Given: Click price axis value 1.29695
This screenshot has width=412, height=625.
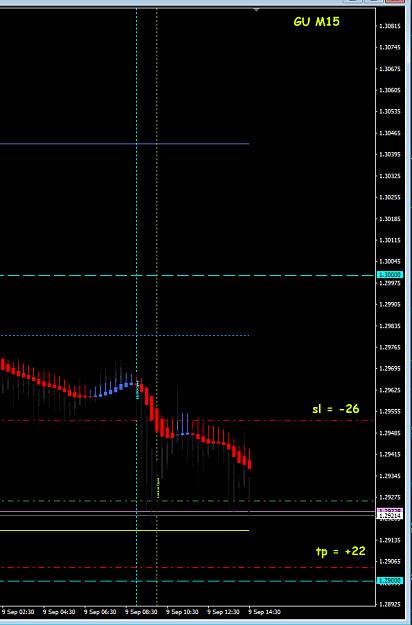Looking at the screenshot, I should tap(390, 369).
